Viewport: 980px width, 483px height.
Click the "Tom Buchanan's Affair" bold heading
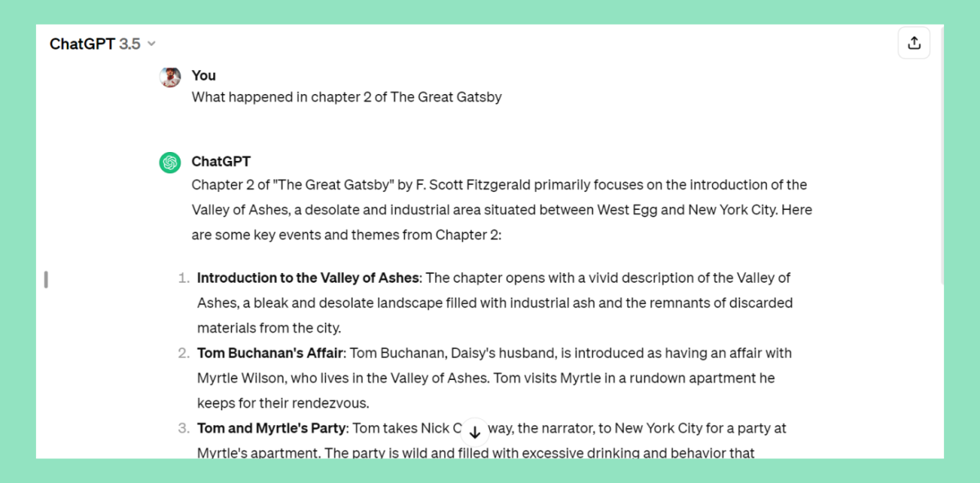pyautogui.click(x=269, y=353)
